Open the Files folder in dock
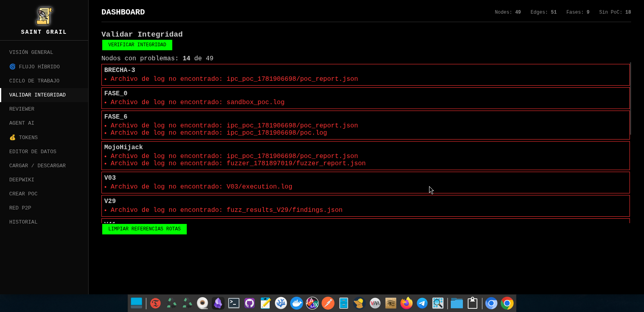644x312 pixels. pos(457,303)
